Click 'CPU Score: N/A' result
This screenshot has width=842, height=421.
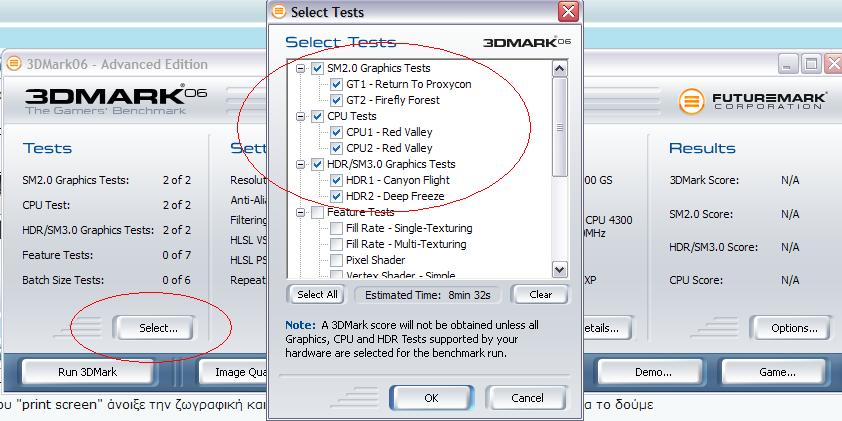pos(735,280)
